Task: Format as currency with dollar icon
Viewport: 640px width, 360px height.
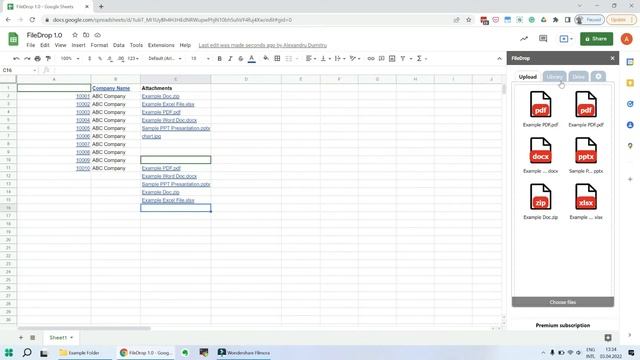Action: click(89, 59)
